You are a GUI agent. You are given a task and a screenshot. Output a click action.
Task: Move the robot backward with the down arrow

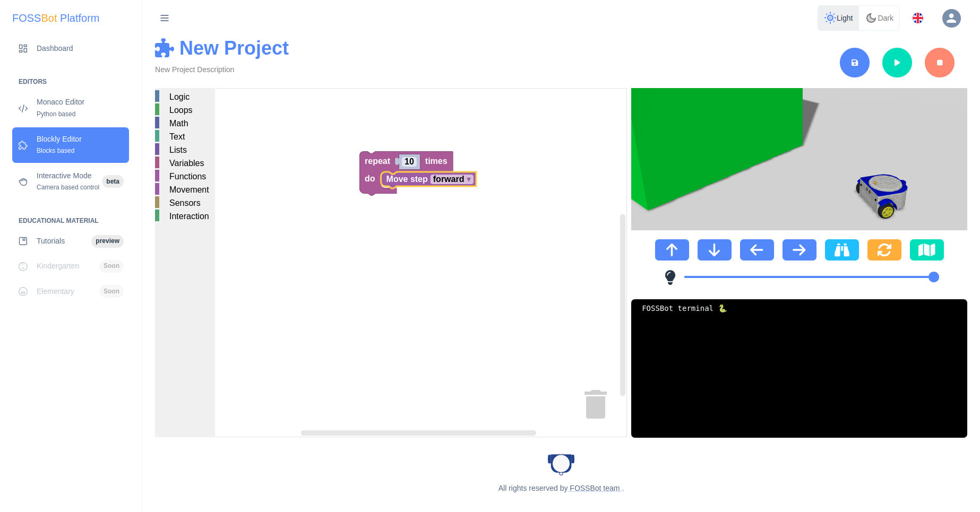point(714,249)
